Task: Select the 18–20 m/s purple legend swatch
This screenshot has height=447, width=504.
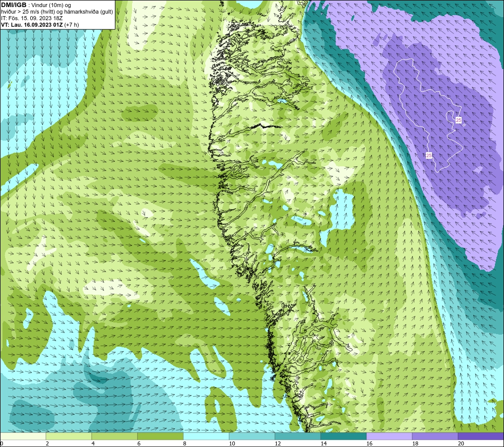Action: click(x=435, y=436)
